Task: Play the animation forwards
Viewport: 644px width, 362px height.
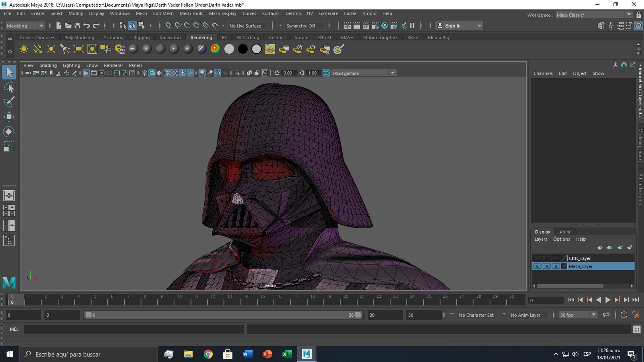Action: point(607,300)
